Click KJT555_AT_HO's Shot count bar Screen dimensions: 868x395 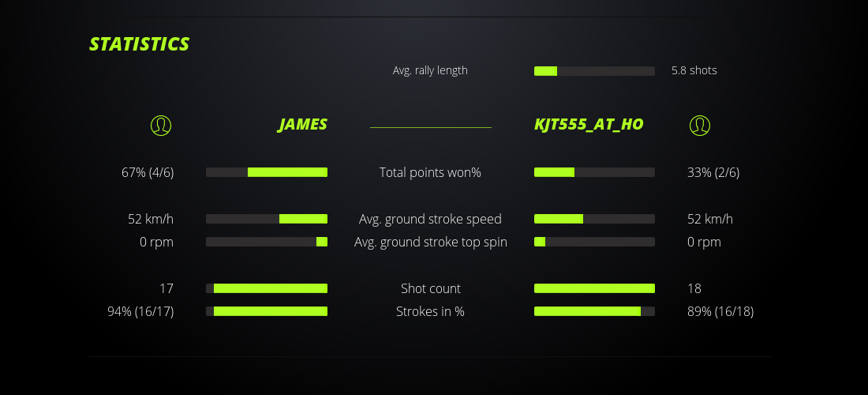click(x=594, y=288)
